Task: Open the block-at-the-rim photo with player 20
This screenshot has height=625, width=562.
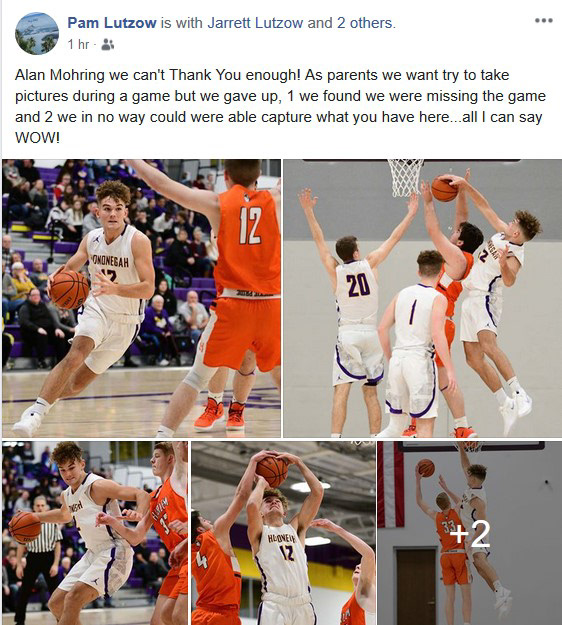Action: (x=422, y=298)
